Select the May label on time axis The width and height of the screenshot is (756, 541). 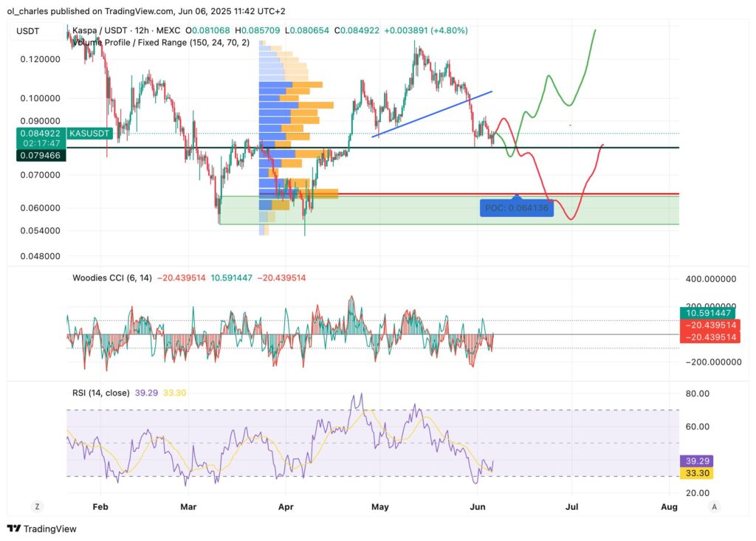pos(379,507)
